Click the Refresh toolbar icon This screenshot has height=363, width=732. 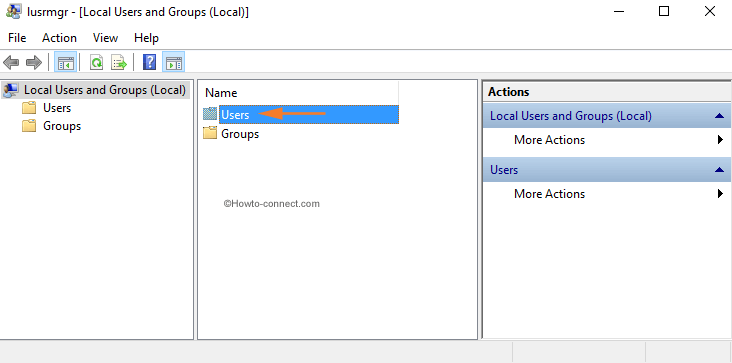[x=97, y=62]
